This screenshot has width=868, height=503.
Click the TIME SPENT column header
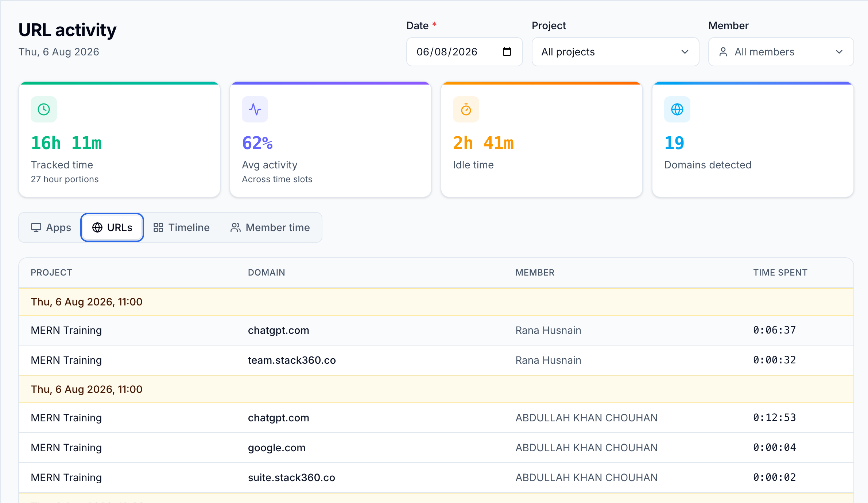[x=780, y=273]
